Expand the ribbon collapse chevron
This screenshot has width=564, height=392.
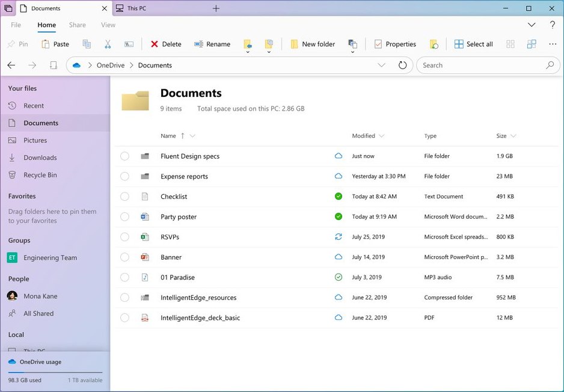pos(532,25)
